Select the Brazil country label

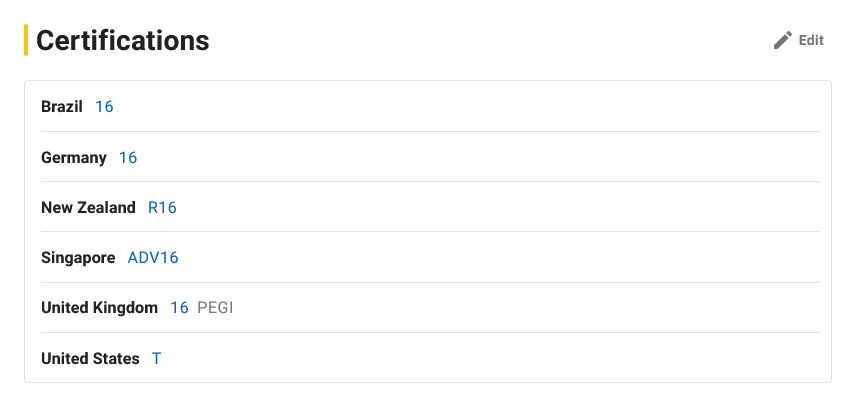coord(62,107)
